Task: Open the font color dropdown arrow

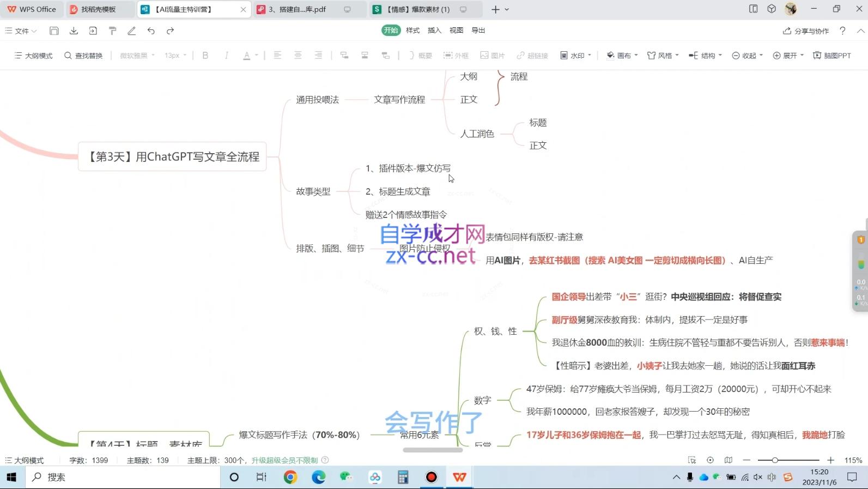Action: tap(257, 56)
